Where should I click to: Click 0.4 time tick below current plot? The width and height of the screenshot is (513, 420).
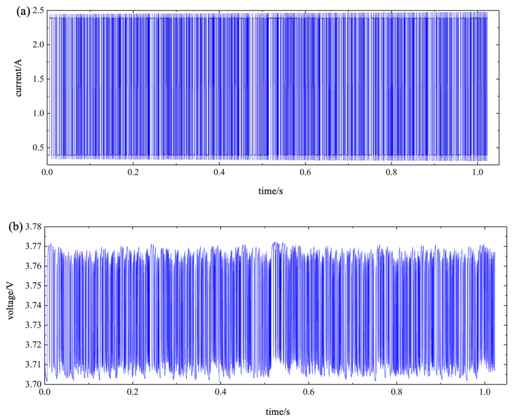click(219, 172)
